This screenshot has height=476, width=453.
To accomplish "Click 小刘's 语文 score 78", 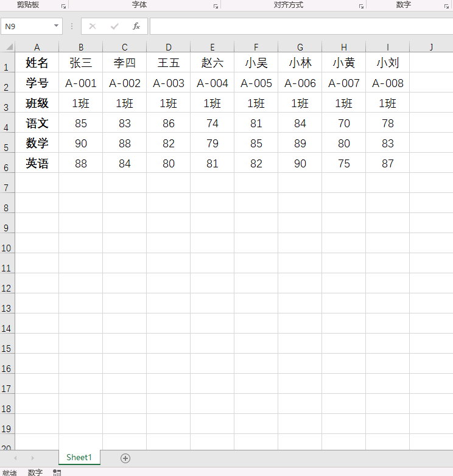I will 388,122.
